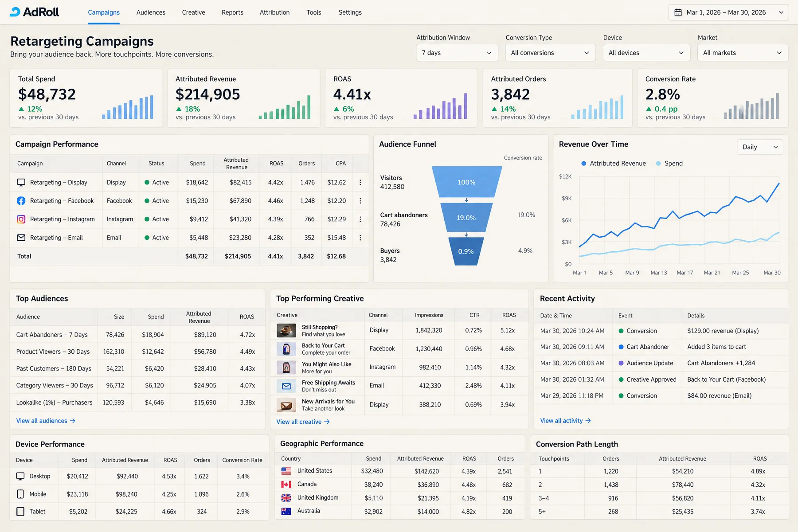Click the Tools tab
798x532 pixels.
coord(313,12)
